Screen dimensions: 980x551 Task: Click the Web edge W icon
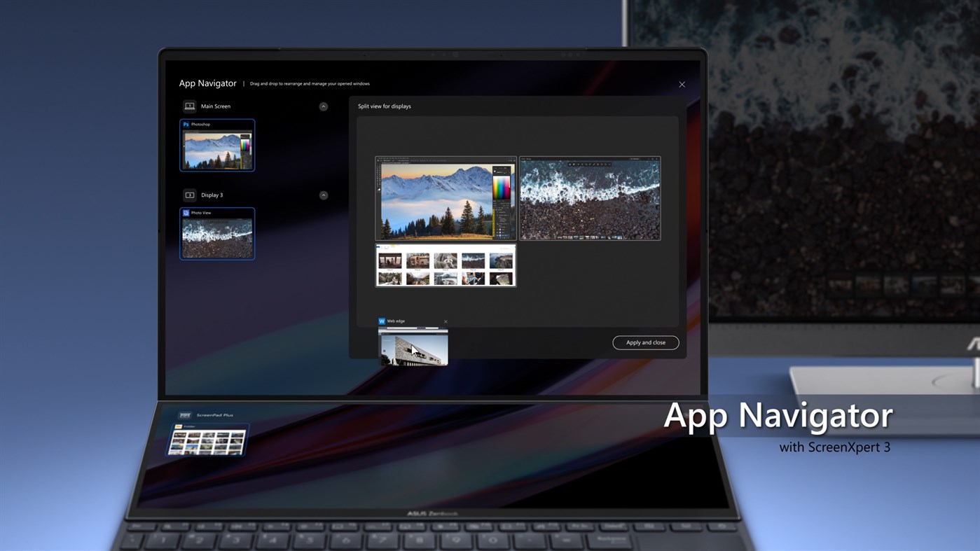381,321
